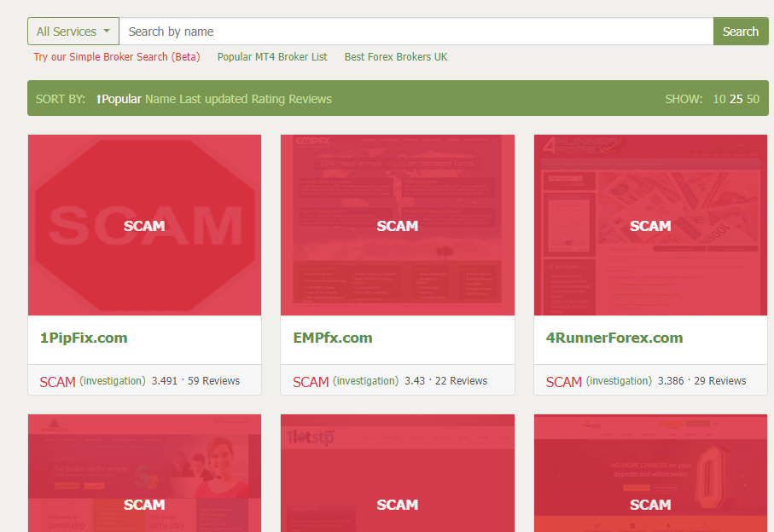Sort the list by Reviews
The image size is (774, 532).
pyautogui.click(x=310, y=99)
